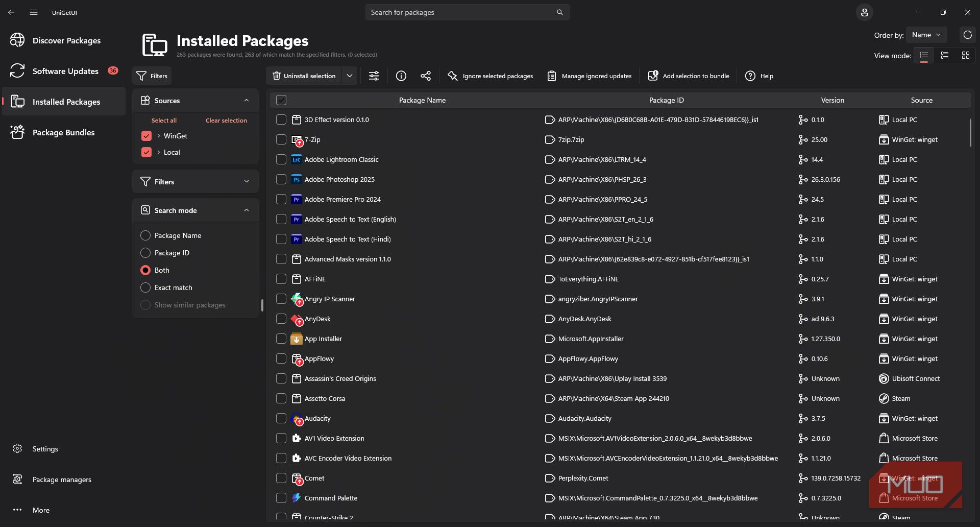This screenshot has height=527, width=980.
Task: Show package details info icon
Action: (x=401, y=76)
